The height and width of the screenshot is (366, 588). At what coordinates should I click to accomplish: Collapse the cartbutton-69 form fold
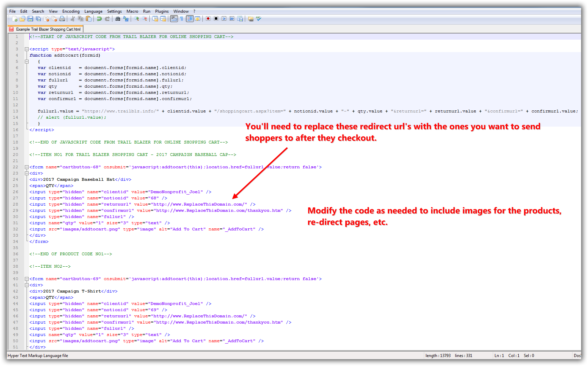(27, 279)
